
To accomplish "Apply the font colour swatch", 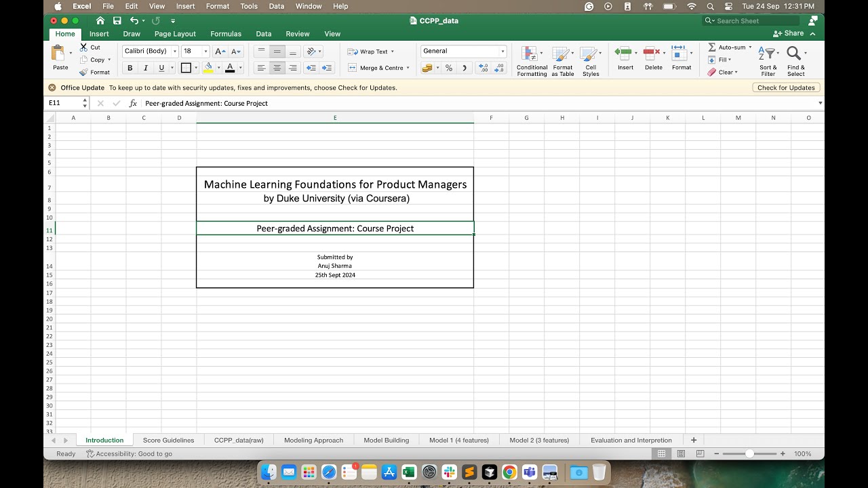I will point(230,68).
